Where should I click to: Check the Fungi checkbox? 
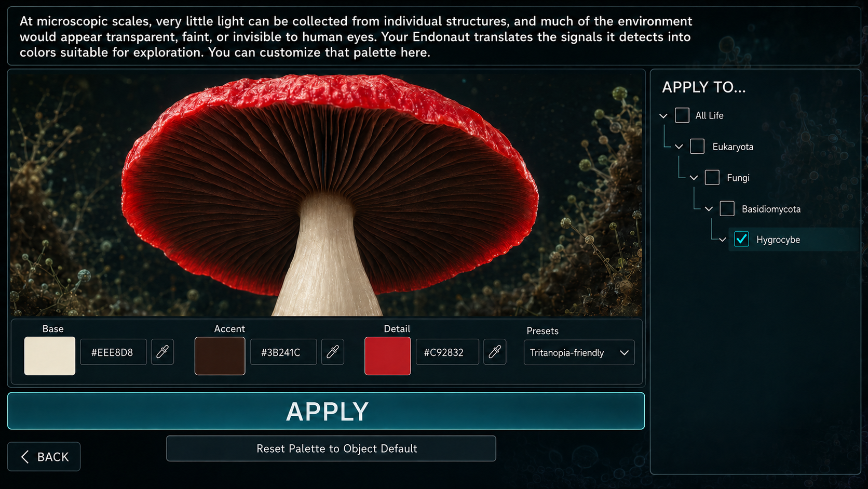[712, 178]
